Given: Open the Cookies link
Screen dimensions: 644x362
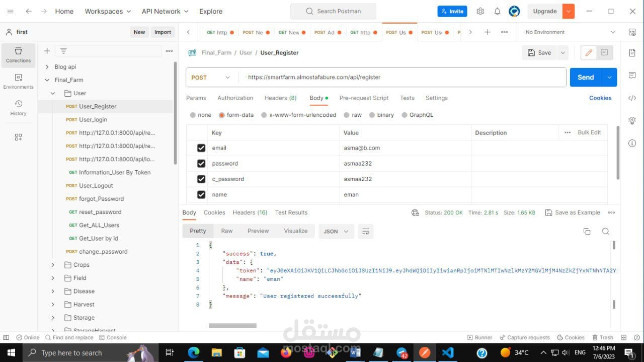Looking at the screenshot, I should click(600, 98).
